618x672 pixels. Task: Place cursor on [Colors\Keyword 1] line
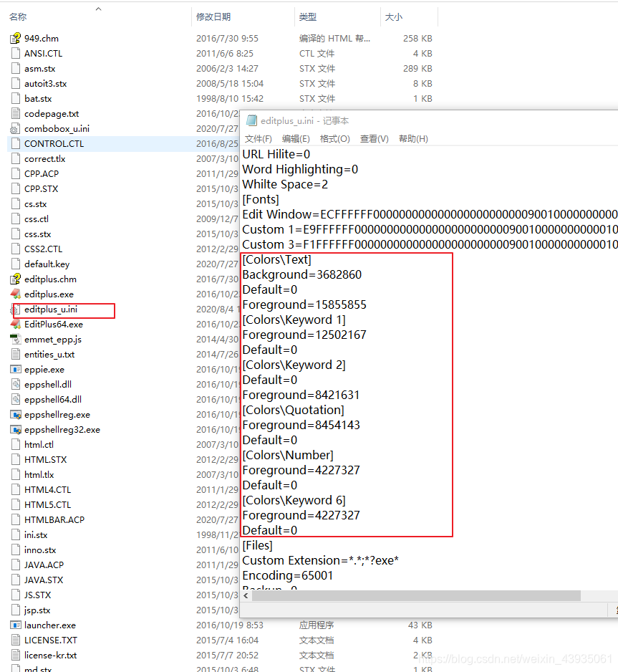coord(294,320)
